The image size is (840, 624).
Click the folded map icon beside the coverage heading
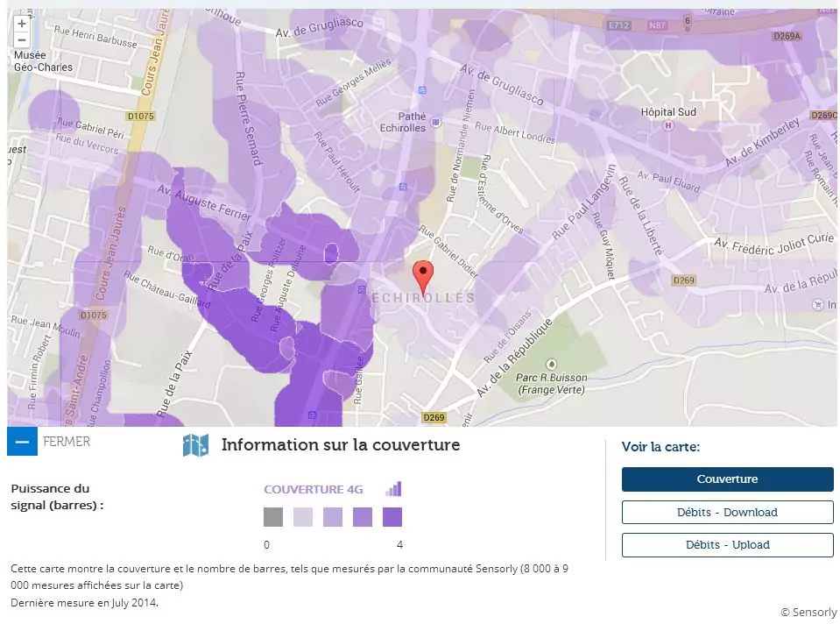point(195,445)
